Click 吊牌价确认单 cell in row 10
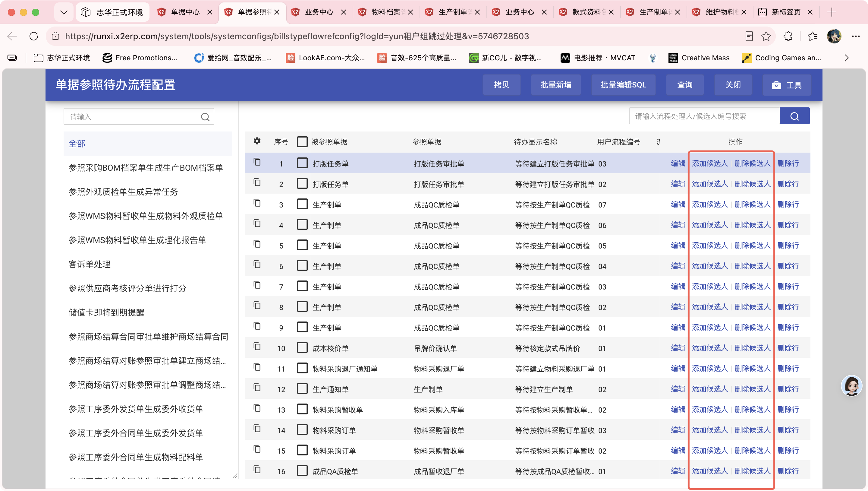 pos(435,348)
